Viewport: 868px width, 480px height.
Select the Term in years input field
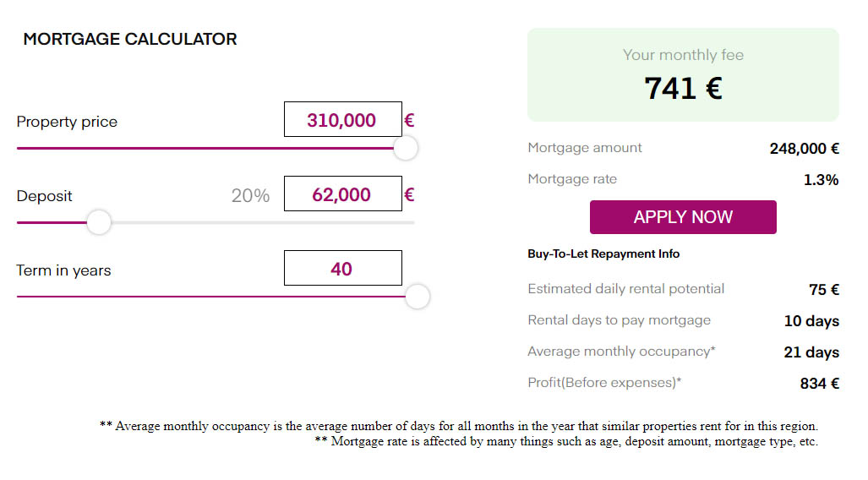click(342, 269)
